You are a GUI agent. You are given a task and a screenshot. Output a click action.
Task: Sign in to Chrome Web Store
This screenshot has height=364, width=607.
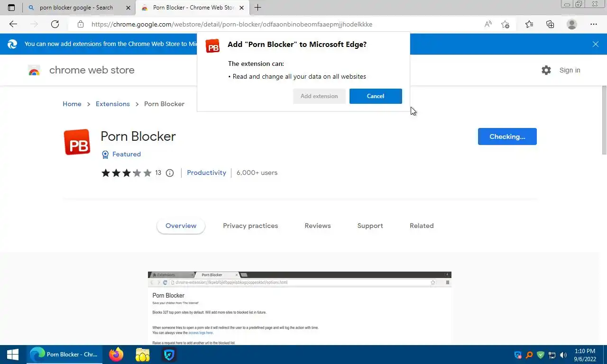pyautogui.click(x=570, y=70)
